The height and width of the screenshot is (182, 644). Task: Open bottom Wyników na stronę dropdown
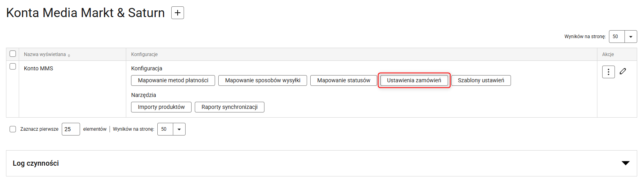coord(171,129)
